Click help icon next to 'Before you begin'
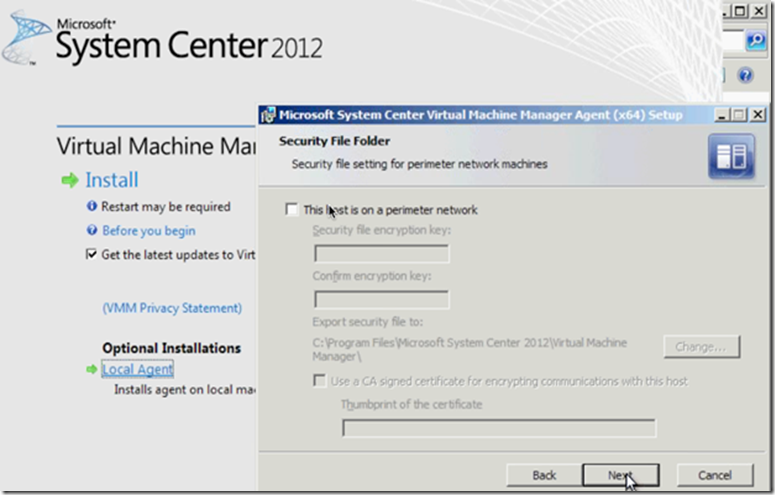775x495 pixels. [92, 230]
